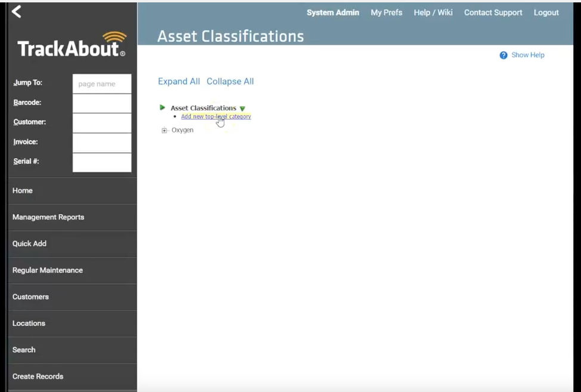Viewport: 581px width, 392px height.
Task: Click the Asset Classifications tree root label
Action: (203, 108)
